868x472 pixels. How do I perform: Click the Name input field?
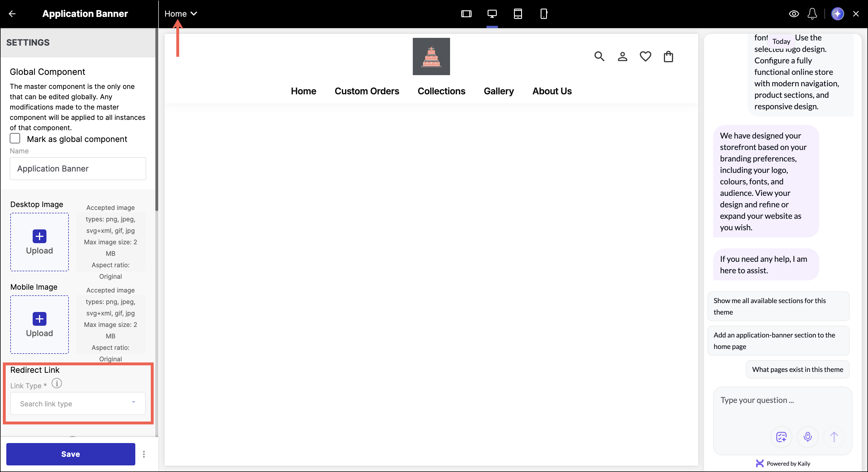click(78, 169)
